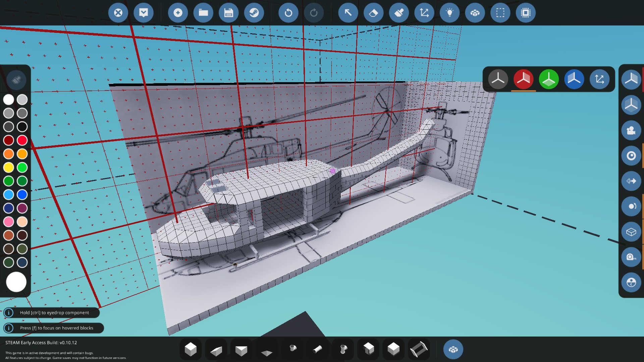The height and width of the screenshot is (362, 644).
Task: Pick the bright green color swatch
Action: [22, 167]
